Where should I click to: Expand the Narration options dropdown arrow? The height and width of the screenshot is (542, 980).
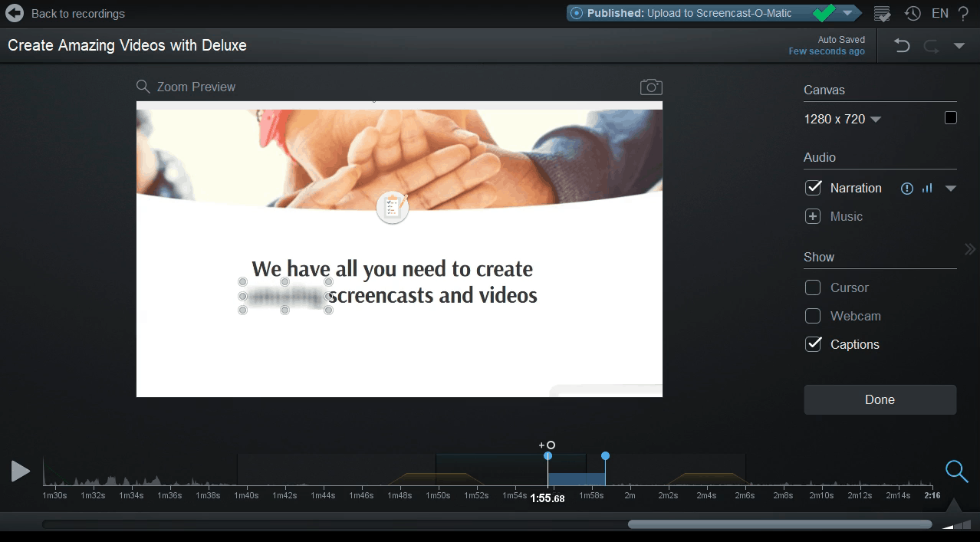[950, 188]
